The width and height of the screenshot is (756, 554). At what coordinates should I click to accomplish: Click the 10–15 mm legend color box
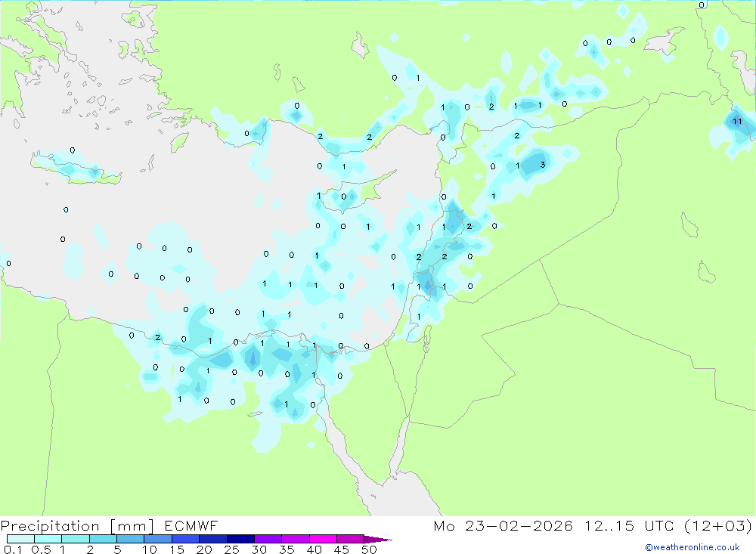158,539
